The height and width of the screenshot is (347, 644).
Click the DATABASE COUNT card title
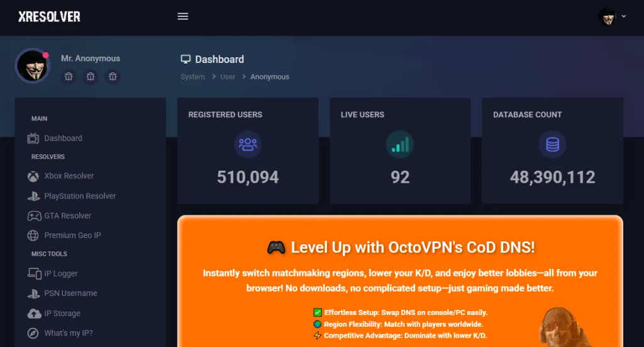[528, 115]
